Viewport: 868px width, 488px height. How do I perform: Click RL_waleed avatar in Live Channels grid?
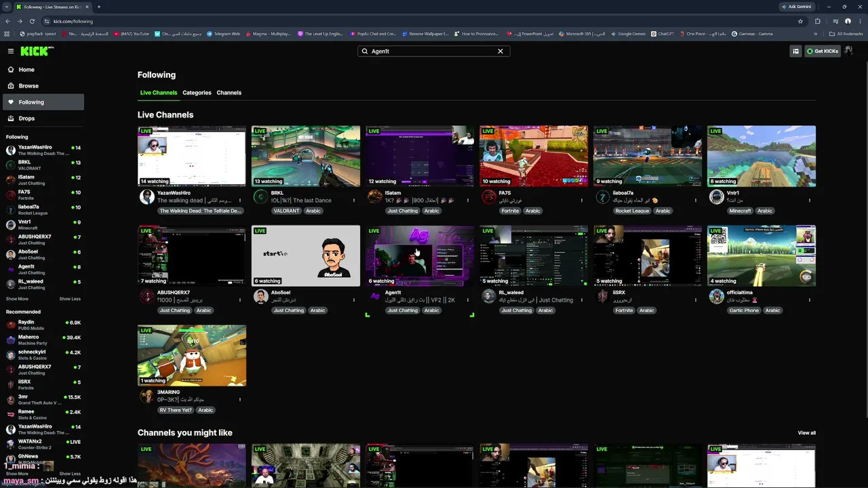click(x=488, y=296)
